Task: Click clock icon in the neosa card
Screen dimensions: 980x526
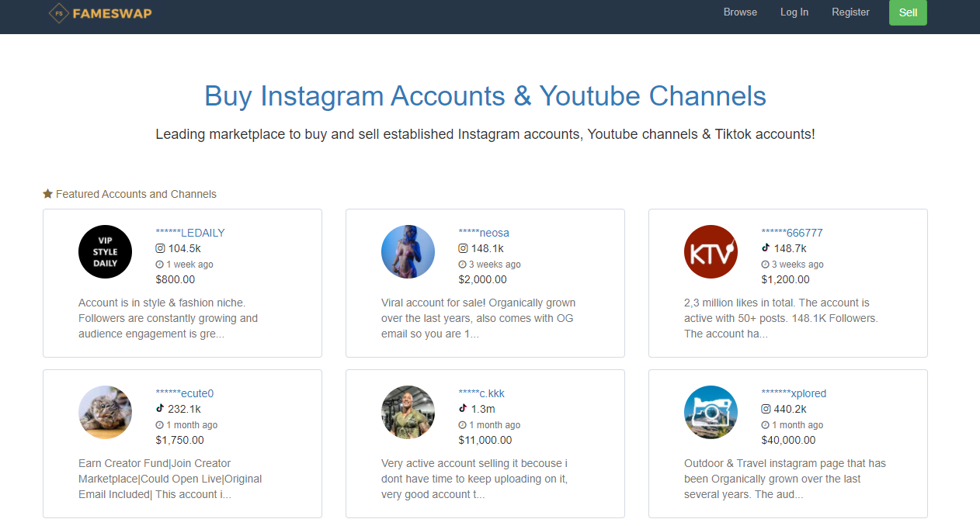Action: [x=462, y=265]
